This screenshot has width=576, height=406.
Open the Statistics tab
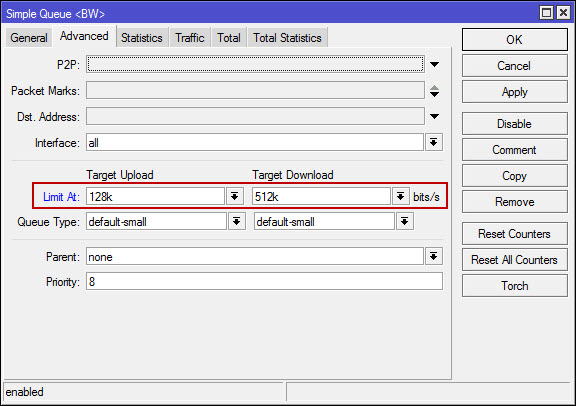[x=142, y=37]
